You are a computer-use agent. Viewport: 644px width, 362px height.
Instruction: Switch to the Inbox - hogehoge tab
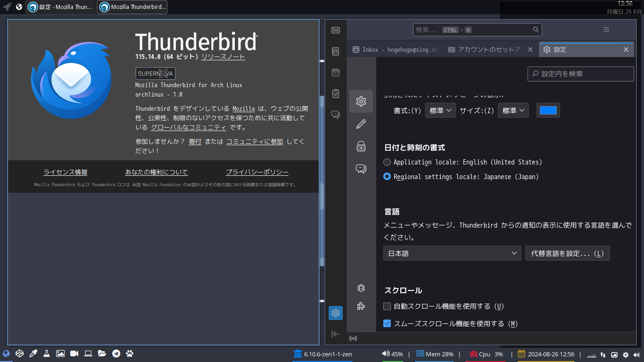(x=395, y=49)
